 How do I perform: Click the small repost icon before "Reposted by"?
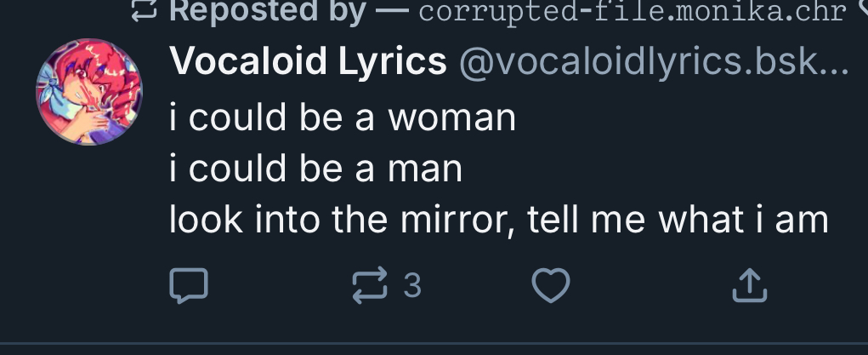[x=144, y=10]
